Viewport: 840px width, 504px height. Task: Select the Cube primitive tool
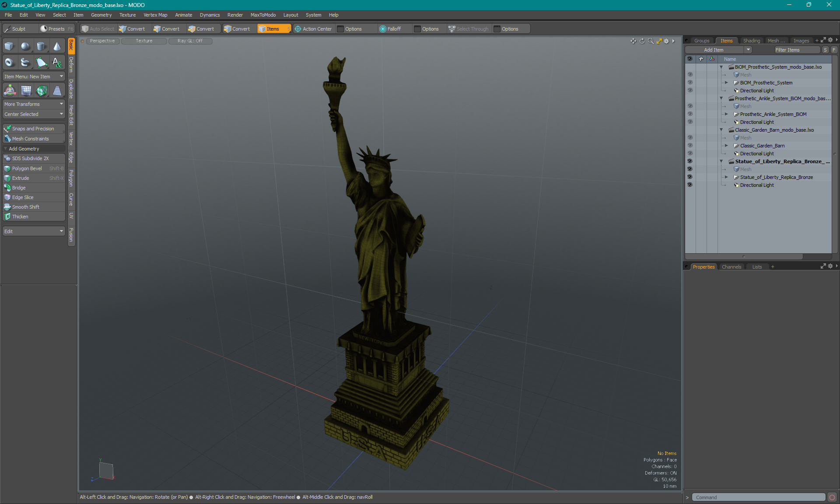pos(9,46)
